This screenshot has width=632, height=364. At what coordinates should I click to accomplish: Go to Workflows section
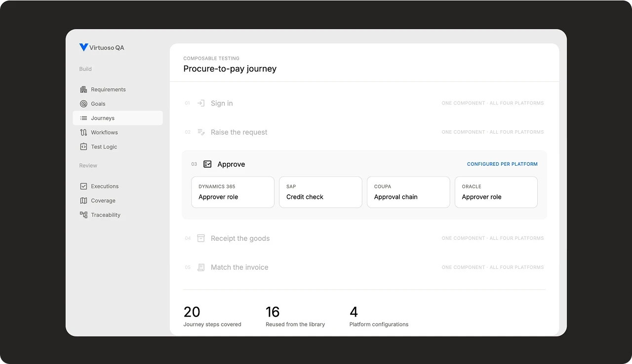pyautogui.click(x=118, y=132)
